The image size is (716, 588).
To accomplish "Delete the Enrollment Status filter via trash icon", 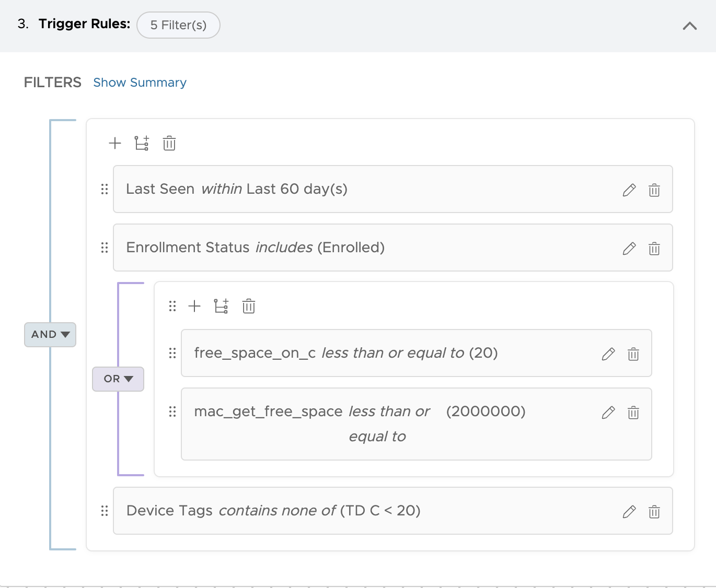I will pyautogui.click(x=654, y=249).
